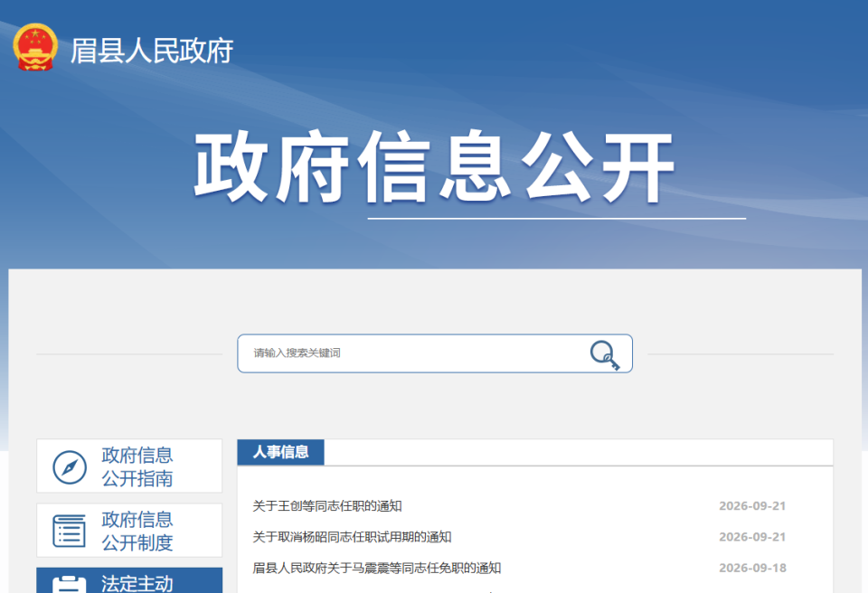Open 关于取消杨昭同志任职试用期的通知
The image size is (868, 593).
(x=352, y=537)
